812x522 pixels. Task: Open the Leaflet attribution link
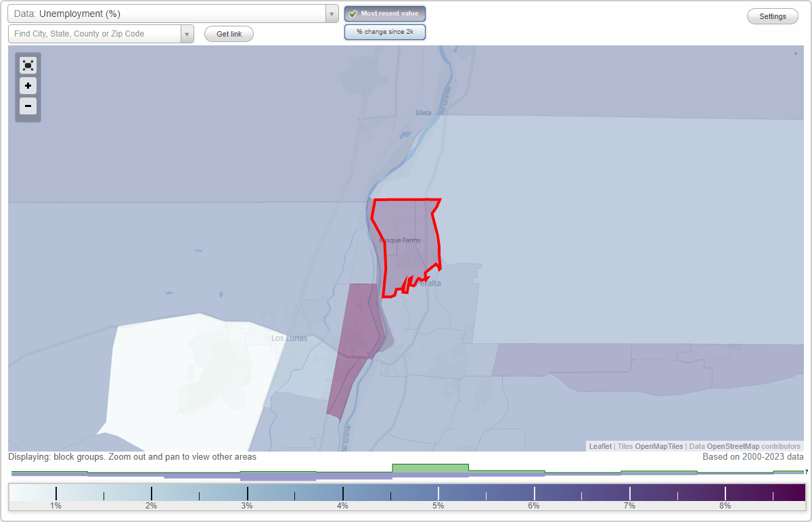pyautogui.click(x=600, y=446)
